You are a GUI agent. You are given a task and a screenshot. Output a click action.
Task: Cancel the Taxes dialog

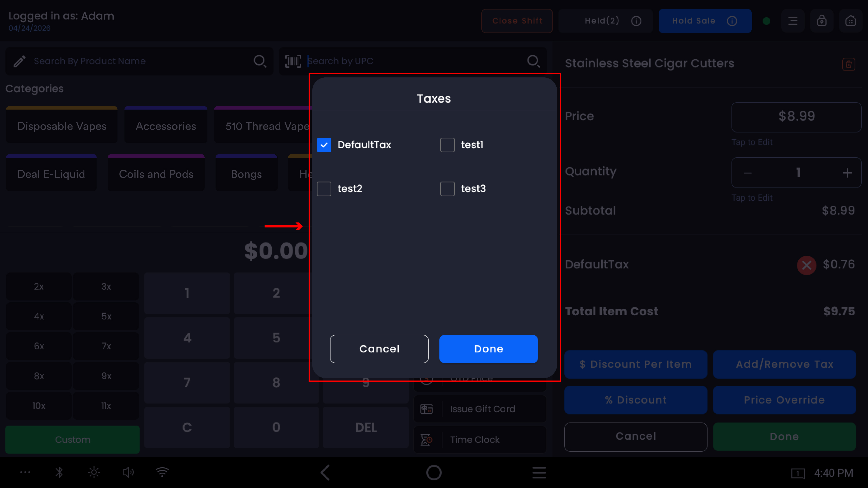click(x=379, y=349)
